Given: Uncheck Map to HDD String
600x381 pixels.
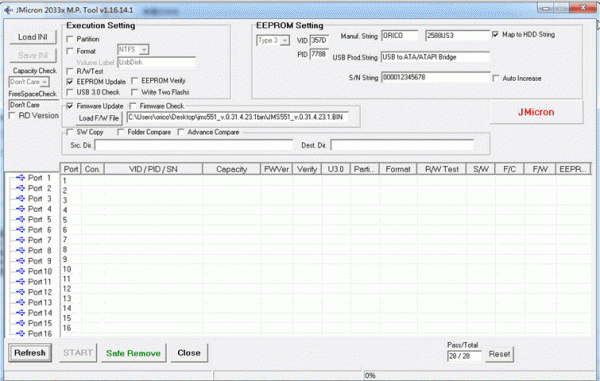Looking at the screenshot, I should pos(495,34).
